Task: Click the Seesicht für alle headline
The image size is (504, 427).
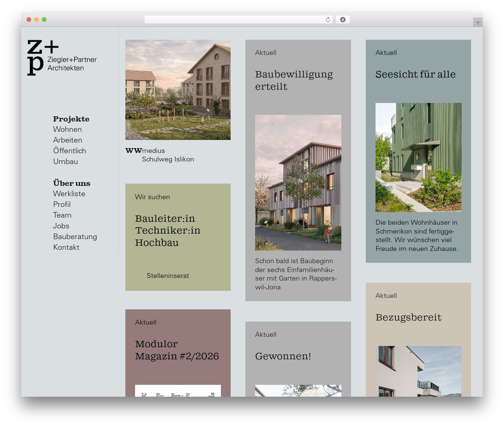Action: pos(415,74)
